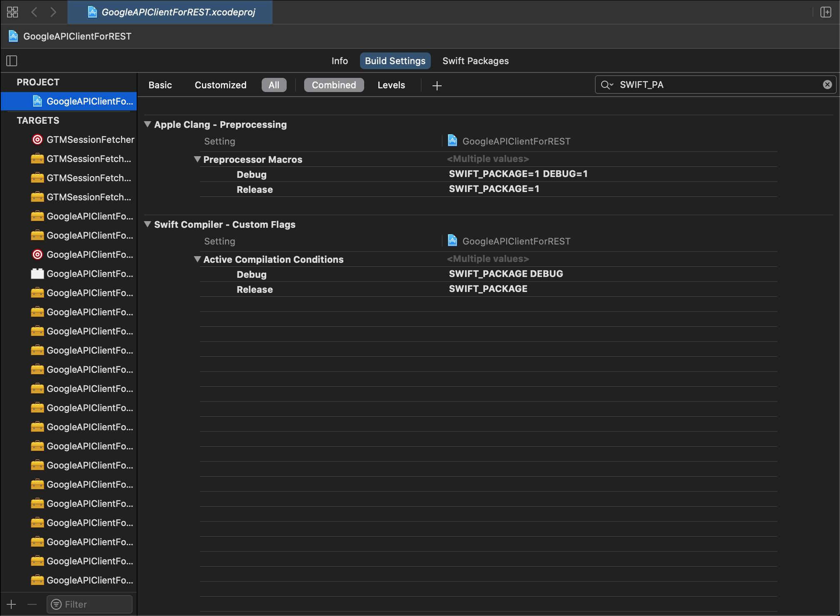Show Customized build settings

(220, 85)
